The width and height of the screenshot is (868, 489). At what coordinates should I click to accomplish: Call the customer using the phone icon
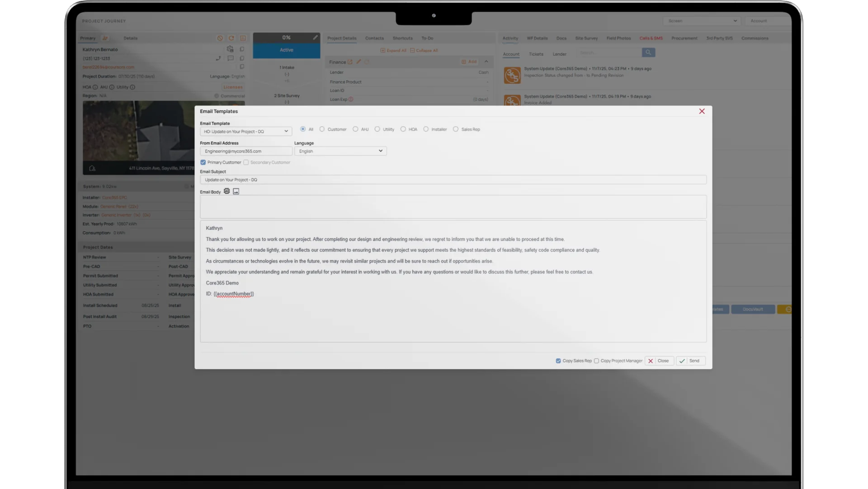[x=218, y=58]
